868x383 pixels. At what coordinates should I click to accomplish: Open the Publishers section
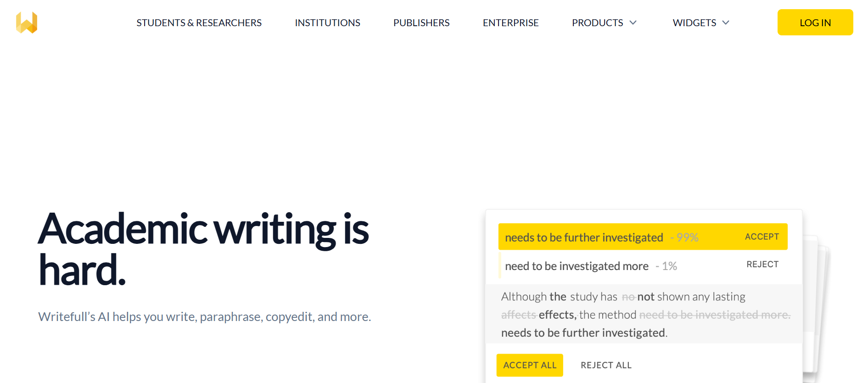(x=421, y=23)
